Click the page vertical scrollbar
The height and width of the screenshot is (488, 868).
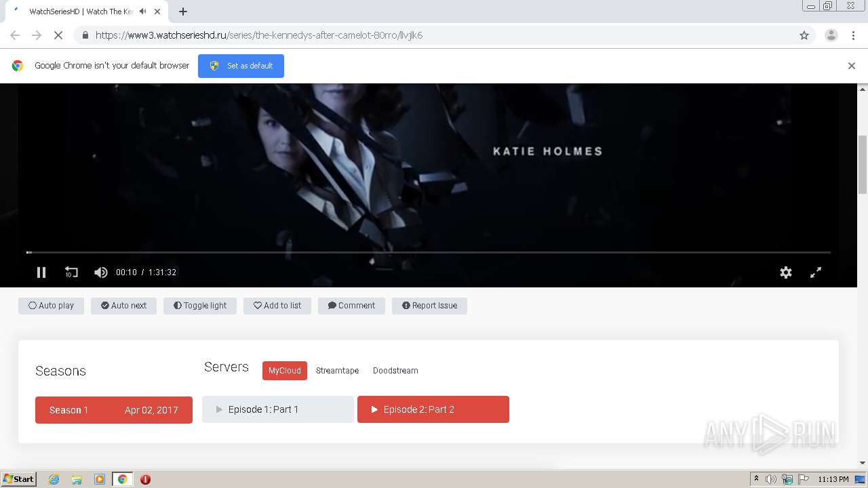[x=863, y=164]
